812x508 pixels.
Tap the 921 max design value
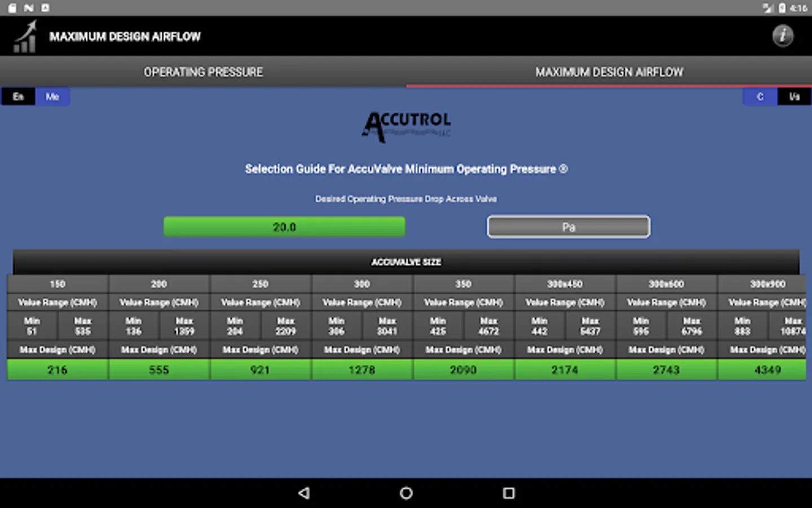click(261, 370)
